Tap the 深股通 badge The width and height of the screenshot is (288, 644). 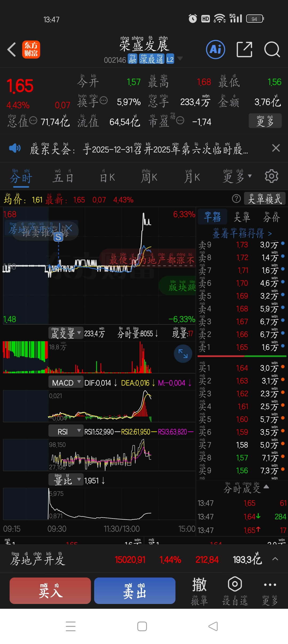pos(151,59)
